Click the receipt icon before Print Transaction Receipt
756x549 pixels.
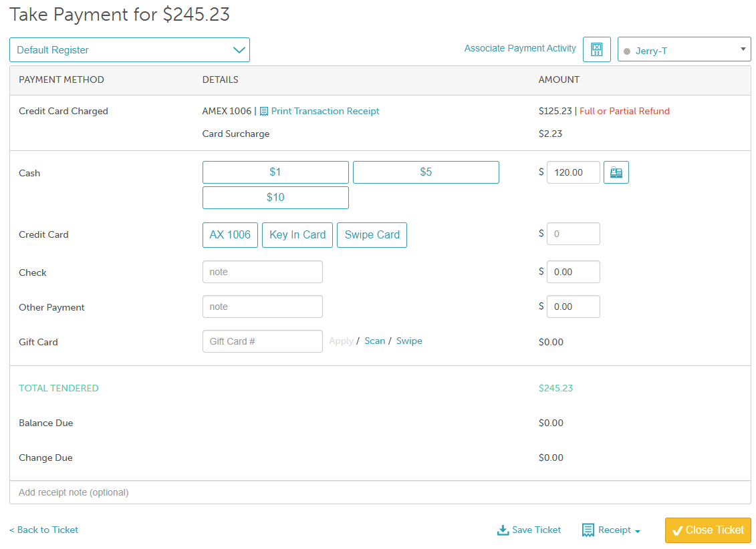pyautogui.click(x=264, y=112)
